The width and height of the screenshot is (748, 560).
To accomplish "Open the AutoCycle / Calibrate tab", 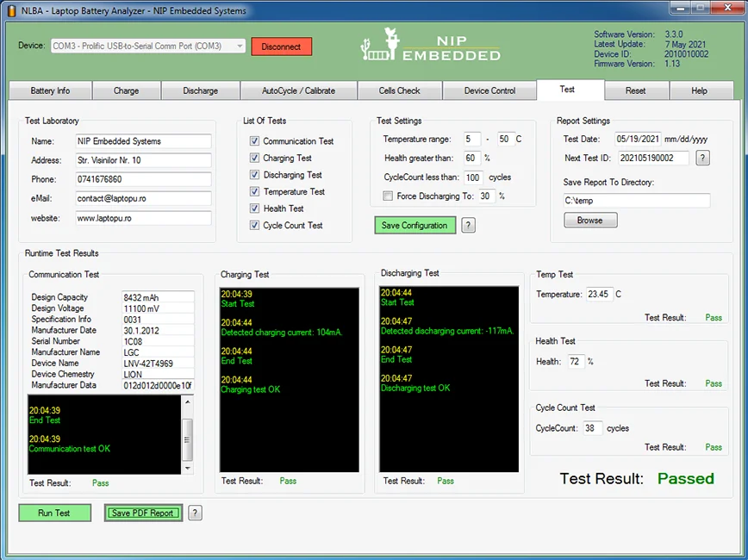I will [x=298, y=90].
